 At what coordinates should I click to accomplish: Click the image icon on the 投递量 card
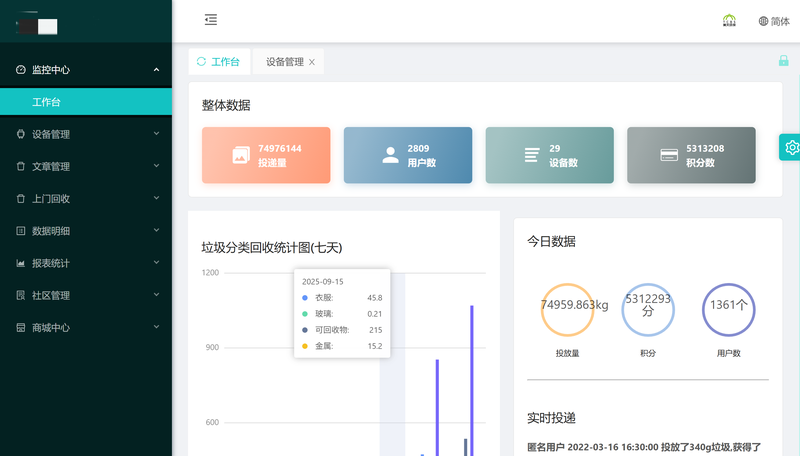[x=241, y=155]
